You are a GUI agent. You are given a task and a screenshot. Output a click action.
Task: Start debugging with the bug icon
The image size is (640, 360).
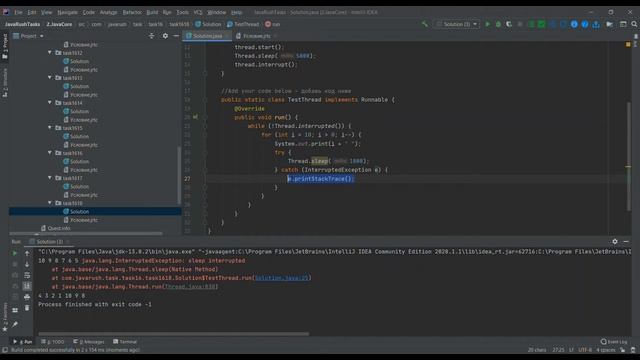[x=498, y=24]
